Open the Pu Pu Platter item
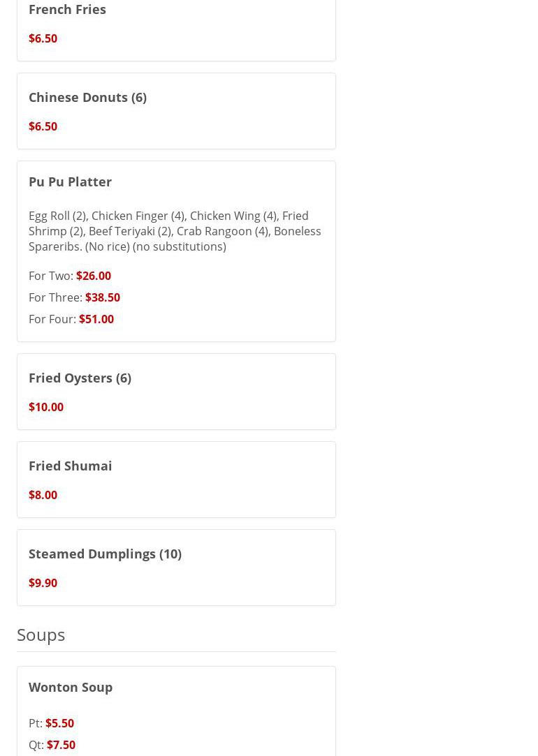 70,181
